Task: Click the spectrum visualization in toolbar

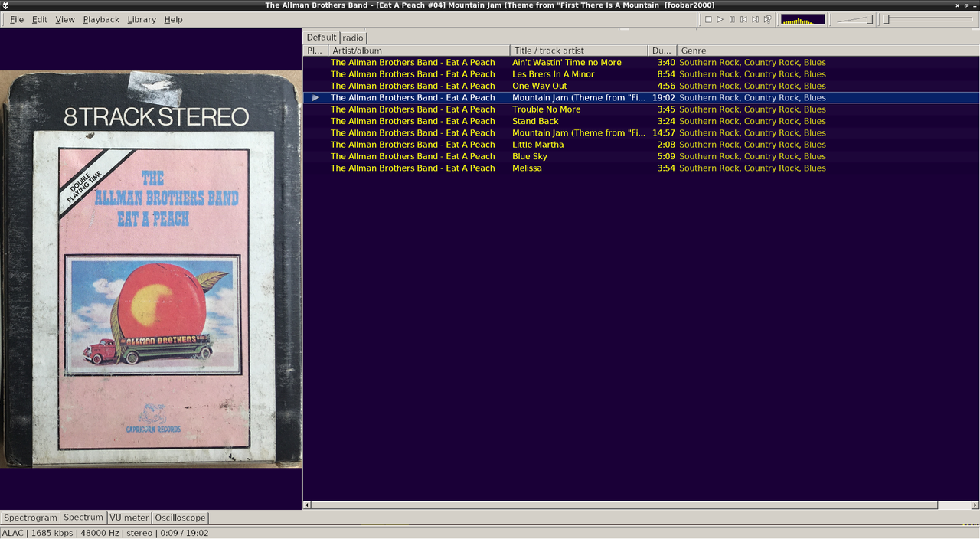Action: [802, 19]
